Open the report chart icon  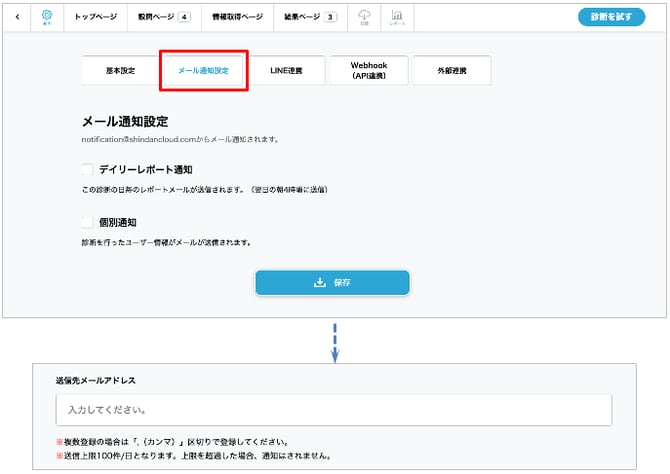tap(397, 17)
